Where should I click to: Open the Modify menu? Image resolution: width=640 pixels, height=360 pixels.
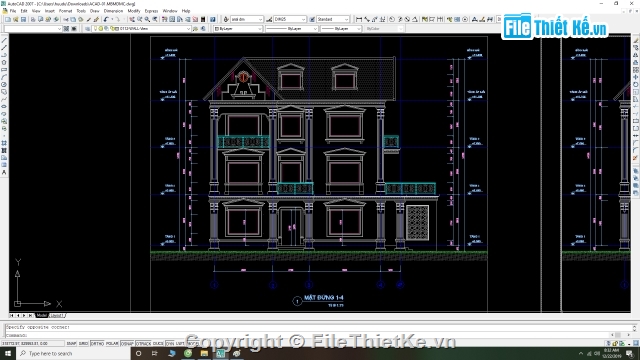(x=134, y=11)
